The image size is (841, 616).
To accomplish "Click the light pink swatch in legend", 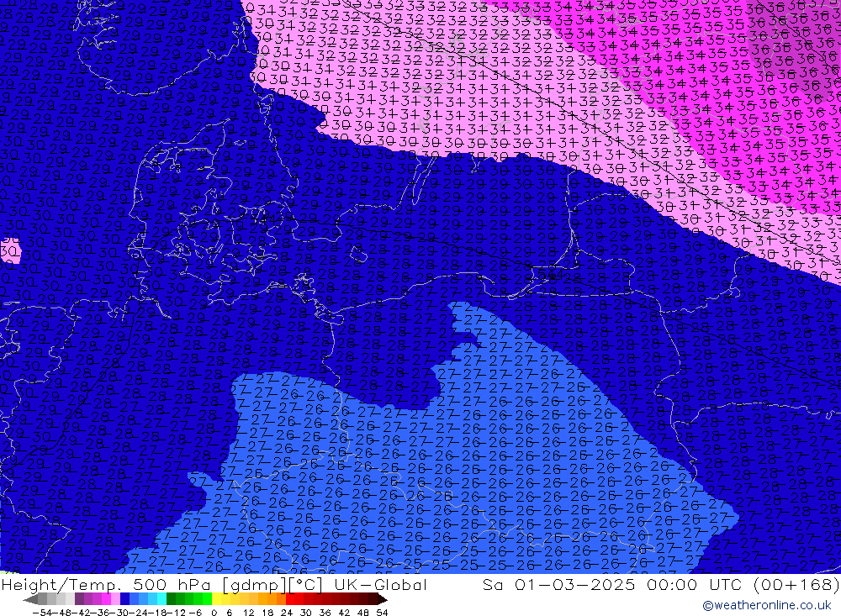I will point(115,599).
